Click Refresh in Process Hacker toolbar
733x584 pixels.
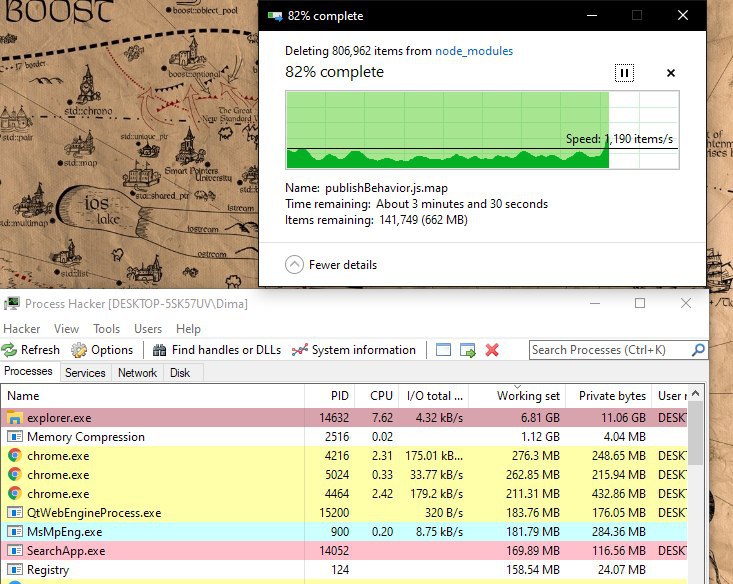pyautogui.click(x=31, y=350)
